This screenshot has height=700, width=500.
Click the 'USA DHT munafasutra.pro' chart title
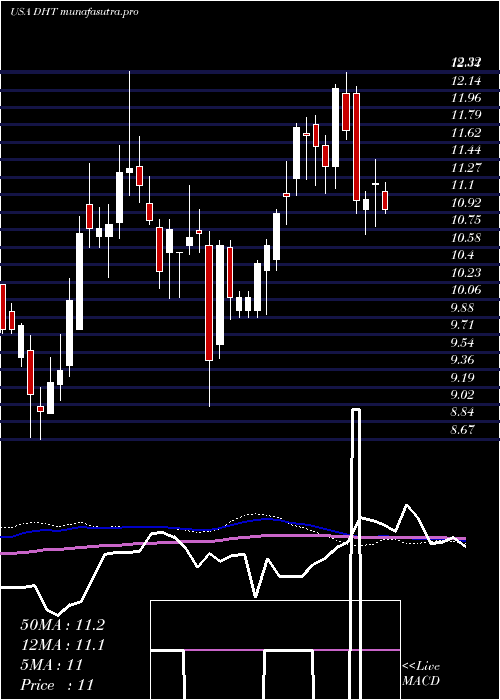point(74,12)
